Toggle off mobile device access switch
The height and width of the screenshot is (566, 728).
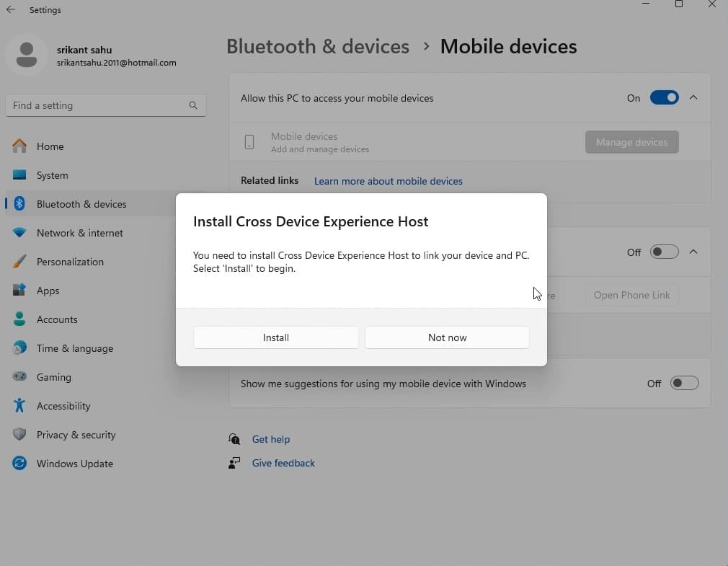point(664,98)
